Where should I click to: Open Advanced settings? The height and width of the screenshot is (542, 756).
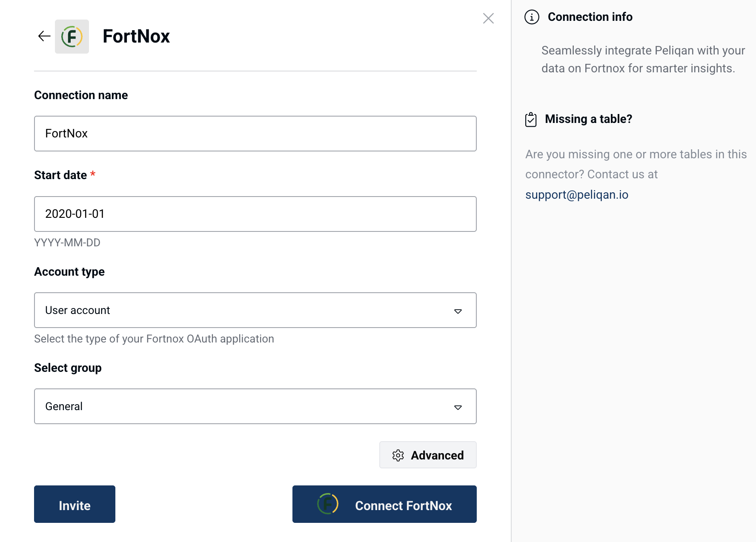(x=428, y=455)
